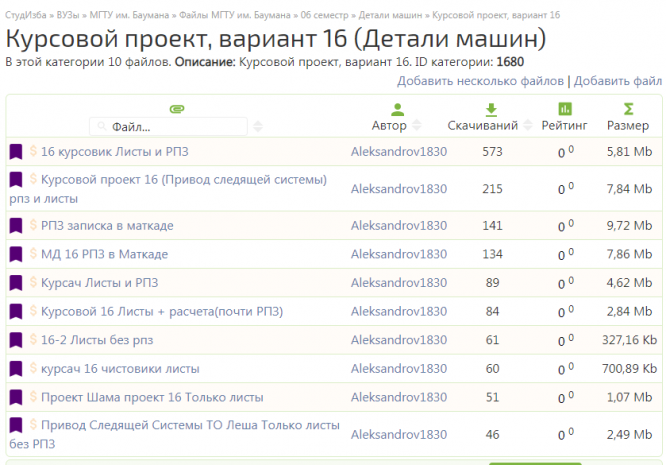Image resolution: width=666 pixels, height=465 pixels.
Task: Click bookmark icon for МД 16 РПЗ в Маткаде
Action: pyautogui.click(x=16, y=254)
